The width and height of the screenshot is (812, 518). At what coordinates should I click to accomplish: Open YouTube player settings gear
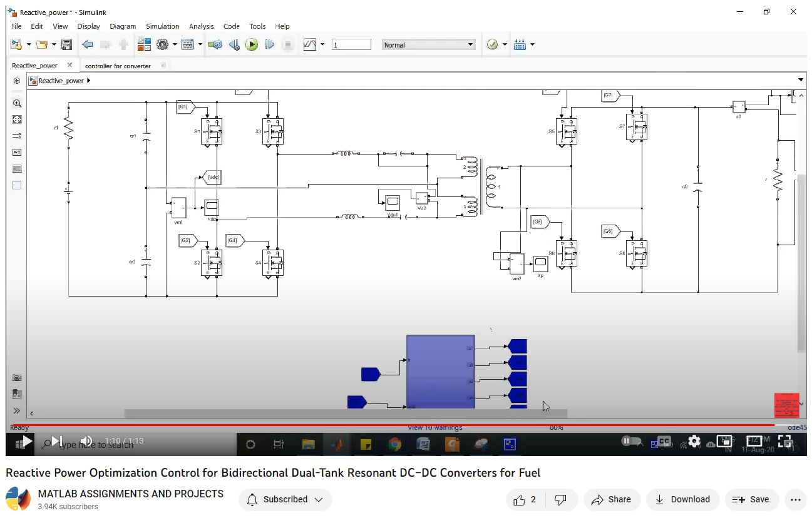pyautogui.click(x=694, y=441)
